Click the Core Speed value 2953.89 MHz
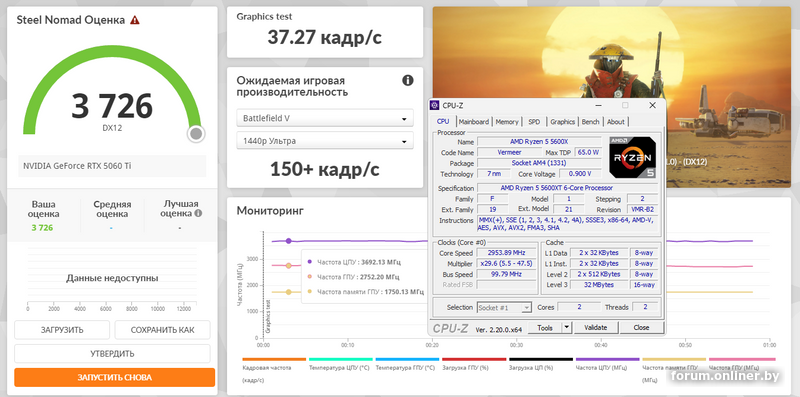Image resolution: width=800 pixels, height=397 pixels. pyautogui.click(x=507, y=253)
